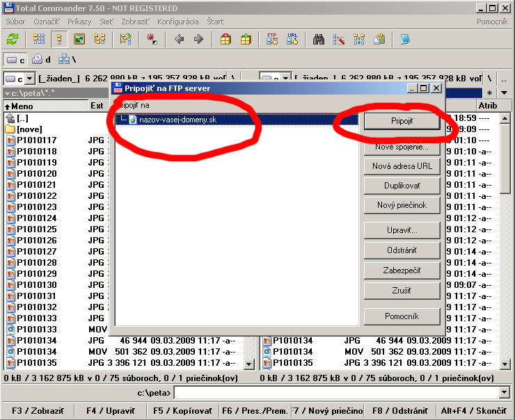Click the synchronize directories icon
This screenshot has width=515, height=420.
point(359,40)
